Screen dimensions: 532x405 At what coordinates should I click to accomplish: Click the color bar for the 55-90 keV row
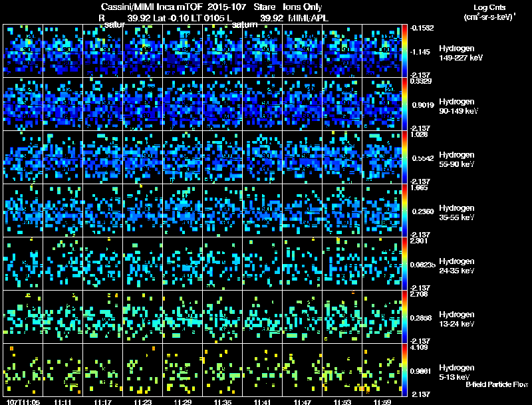(x=404, y=158)
